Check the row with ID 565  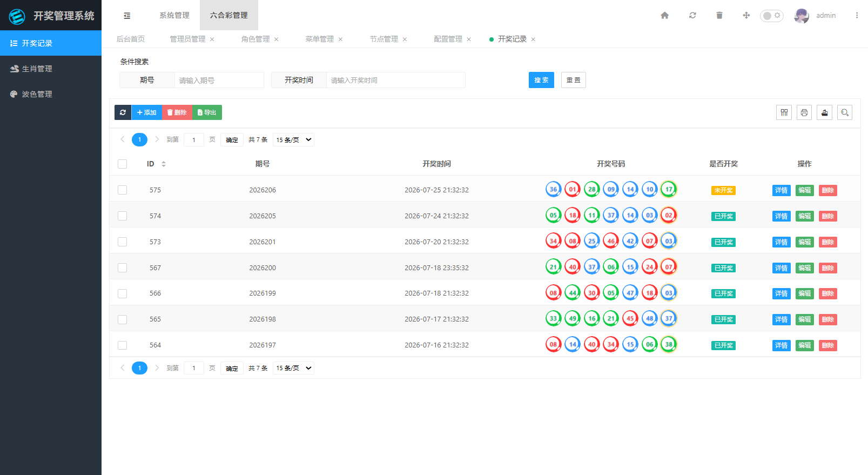[123, 319]
